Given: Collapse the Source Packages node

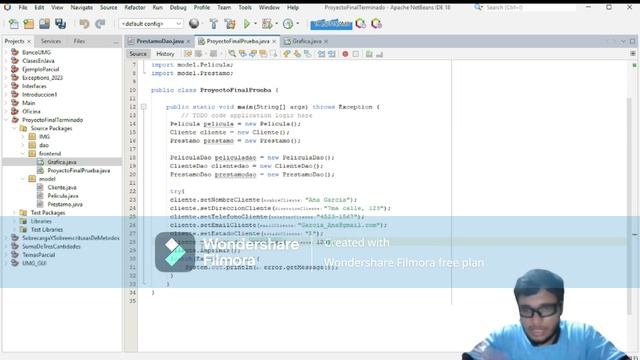Looking at the screenshot, I should click(14, 128).
